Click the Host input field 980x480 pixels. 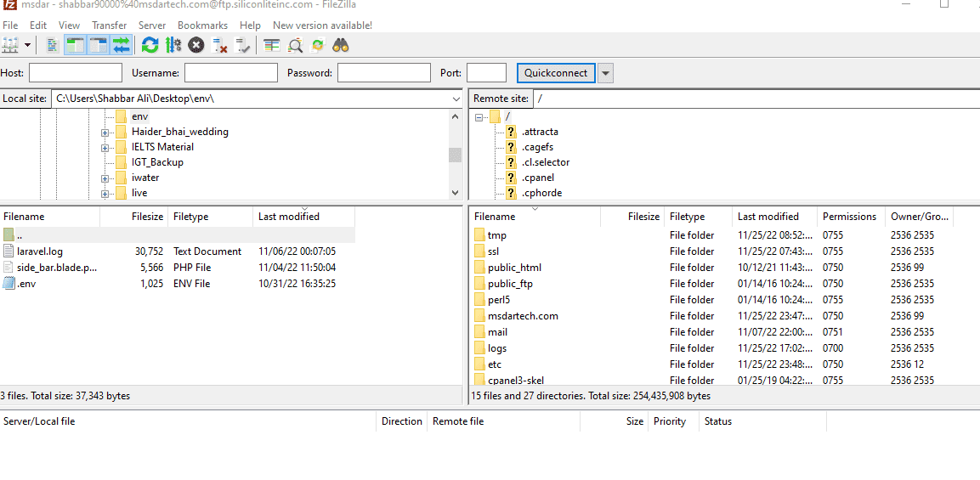coord(76,73)
